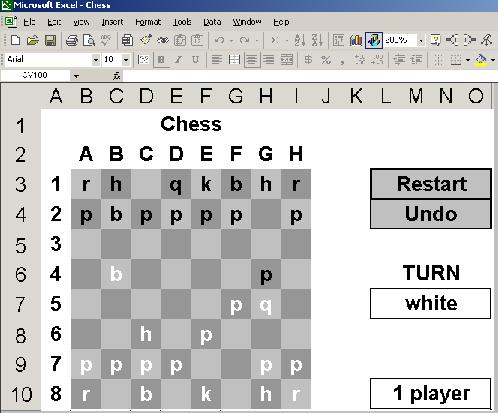498x413 pixels.
Task: Click the formula bar input area
Action: [x=310, y=76]
